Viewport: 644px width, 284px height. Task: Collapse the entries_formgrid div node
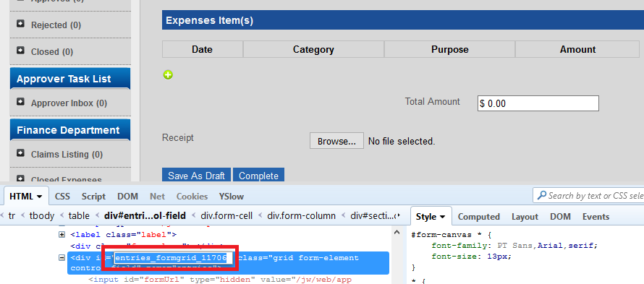(x=62, y=258)
